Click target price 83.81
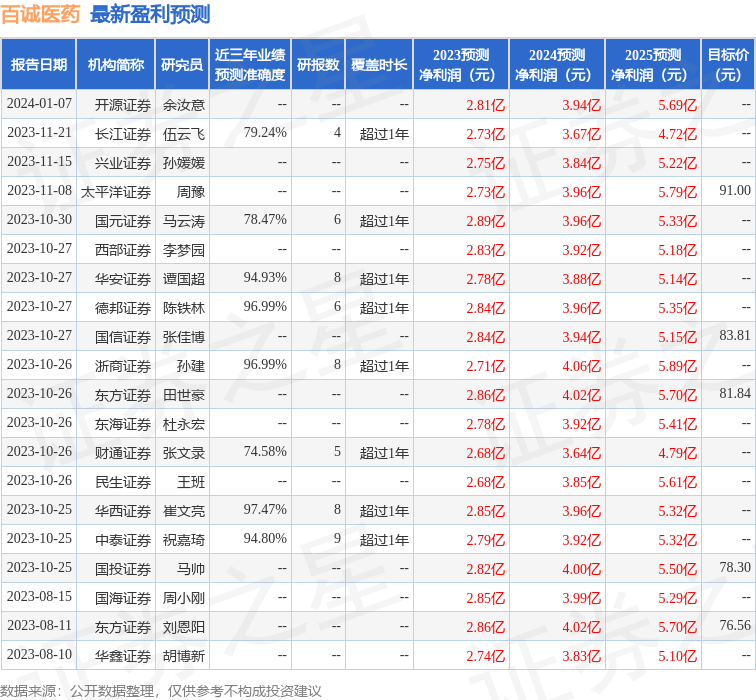756x700 pixels. pos(735,336)
